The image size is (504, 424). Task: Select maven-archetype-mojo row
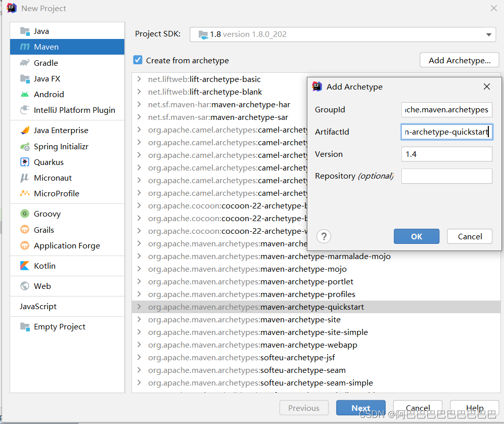point(316,269)
